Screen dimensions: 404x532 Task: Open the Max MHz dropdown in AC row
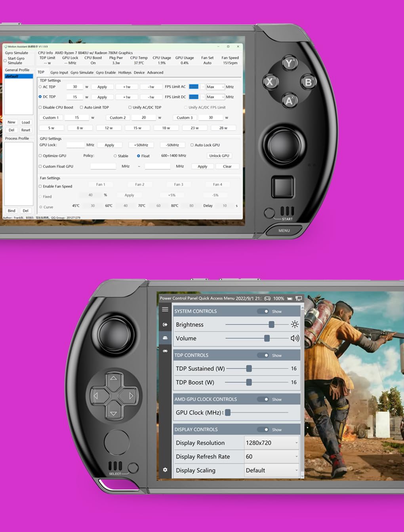(215, 87)
